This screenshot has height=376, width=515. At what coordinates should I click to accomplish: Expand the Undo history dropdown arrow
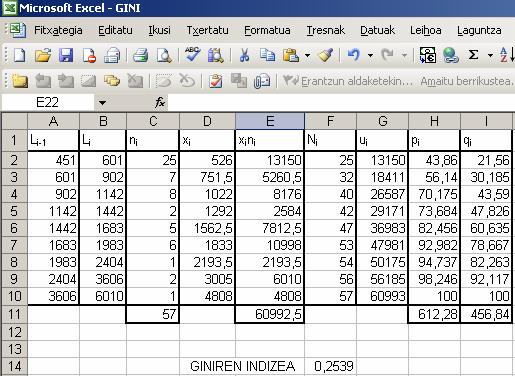370,55
